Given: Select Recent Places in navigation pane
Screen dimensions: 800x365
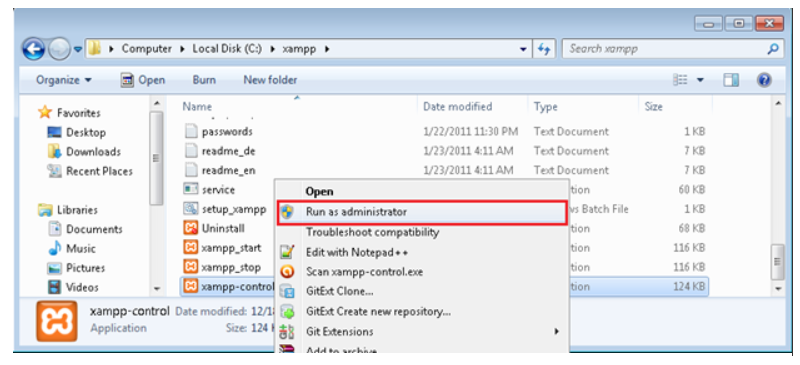Looking at the screenshot, I should (90, 172).
